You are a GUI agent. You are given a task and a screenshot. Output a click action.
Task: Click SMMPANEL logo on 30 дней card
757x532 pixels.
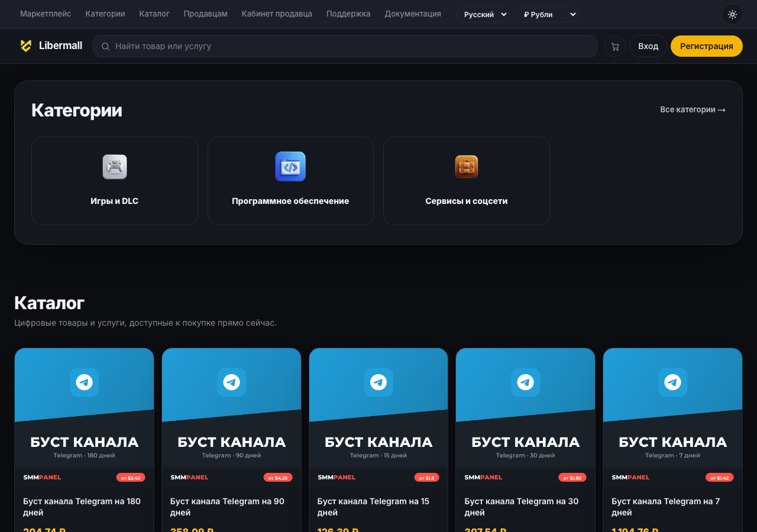pos(483,478)
